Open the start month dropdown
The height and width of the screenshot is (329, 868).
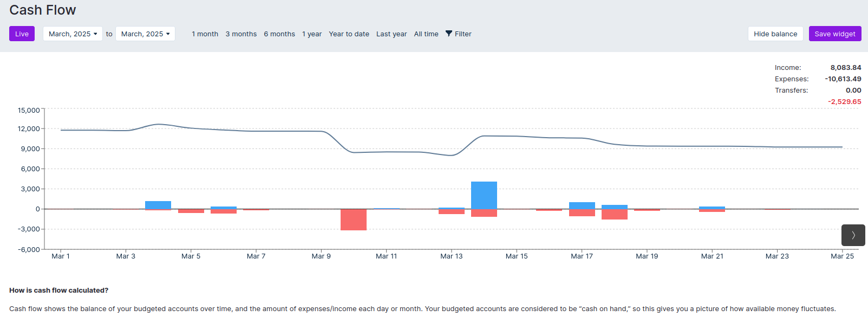pos(73,34)
